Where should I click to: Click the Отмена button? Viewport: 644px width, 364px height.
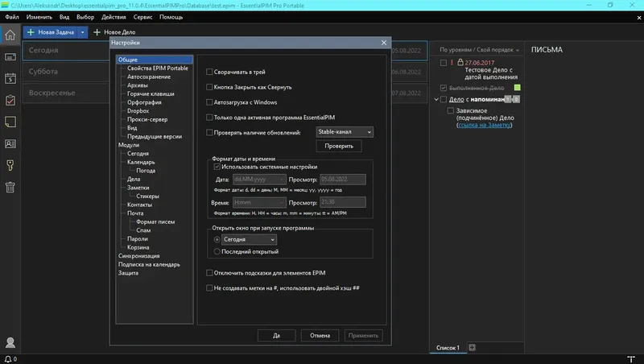coord(320,336)
